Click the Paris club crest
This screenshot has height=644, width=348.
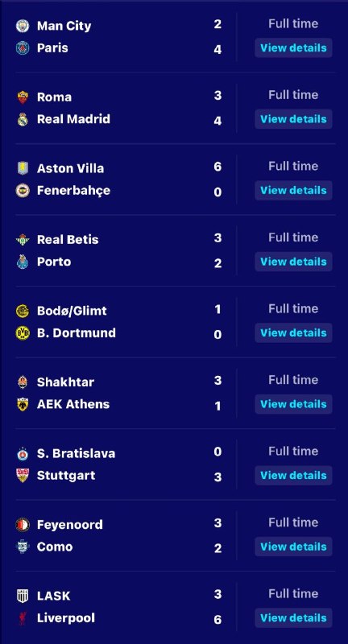[23, 48]
